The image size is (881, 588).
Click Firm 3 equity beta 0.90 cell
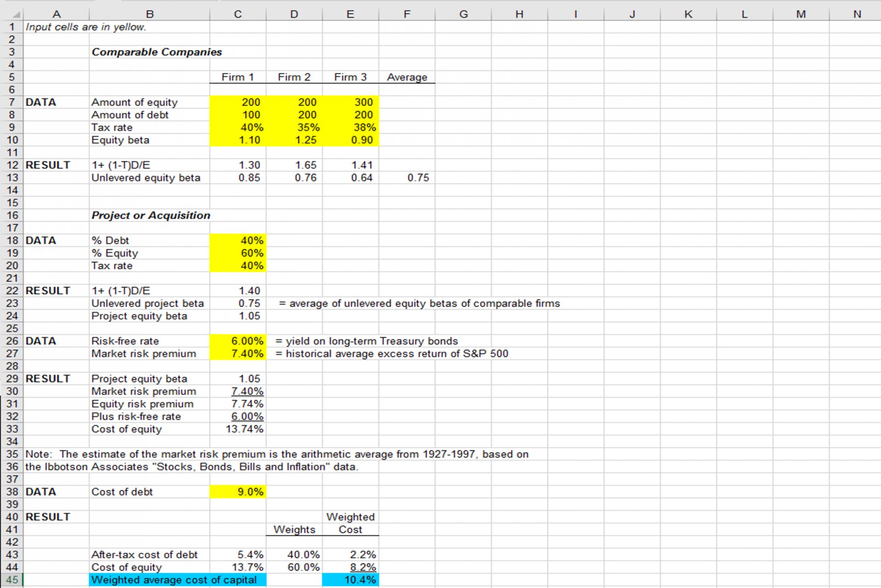tap(351, 140)
